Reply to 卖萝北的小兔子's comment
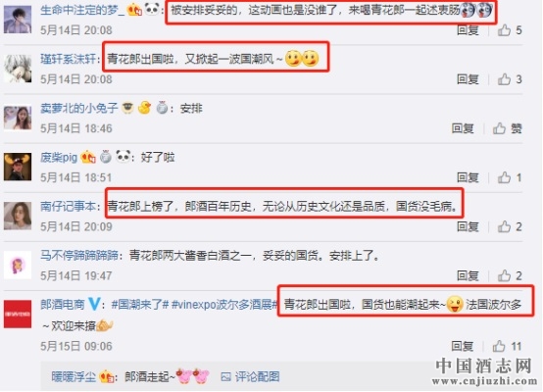The image size is (543, 392). click(463, 128)
